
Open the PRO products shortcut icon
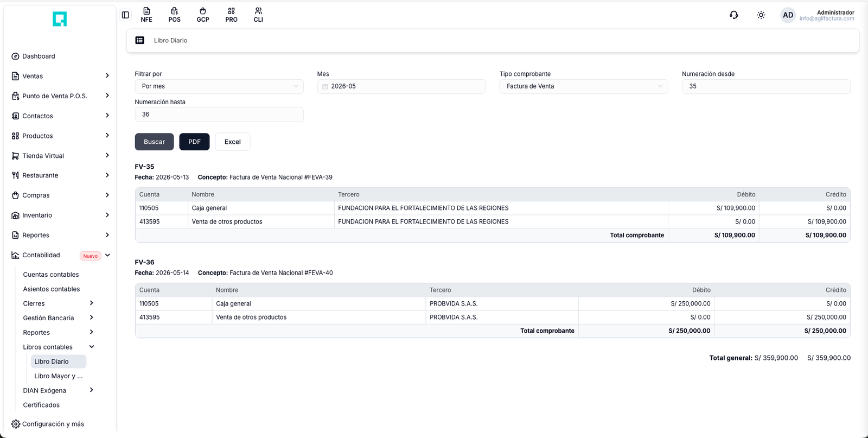tap(231, 15)
